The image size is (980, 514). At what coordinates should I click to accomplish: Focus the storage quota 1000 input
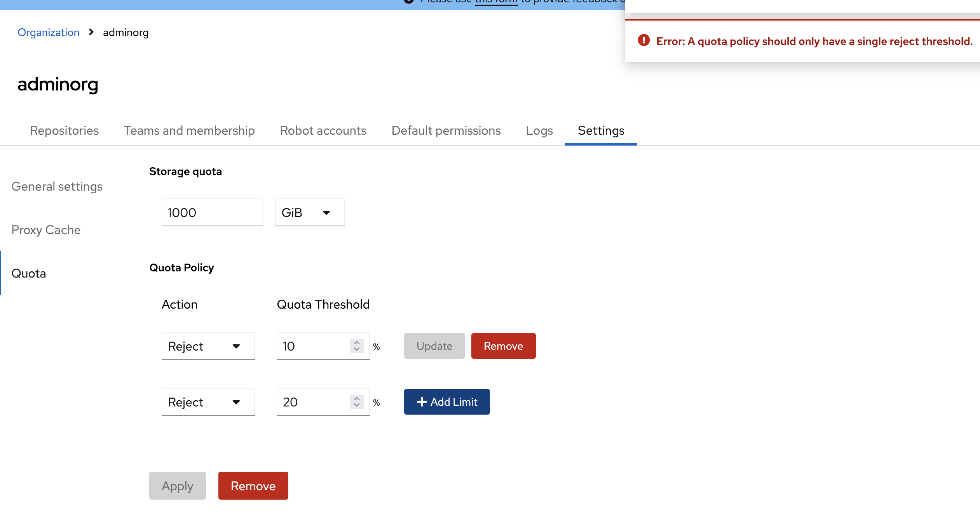point(212,213)
